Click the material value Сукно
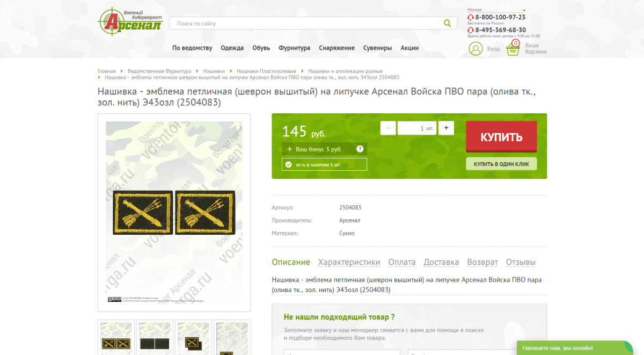 (x=347, y=233)
